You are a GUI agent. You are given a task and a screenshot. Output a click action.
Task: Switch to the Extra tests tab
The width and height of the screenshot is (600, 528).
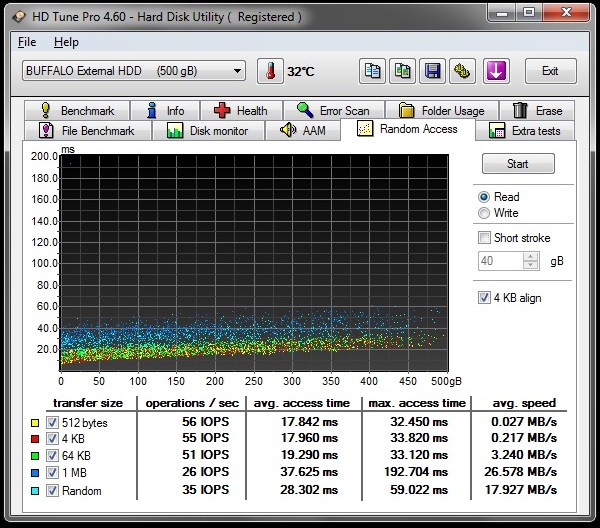coord(525,131)
